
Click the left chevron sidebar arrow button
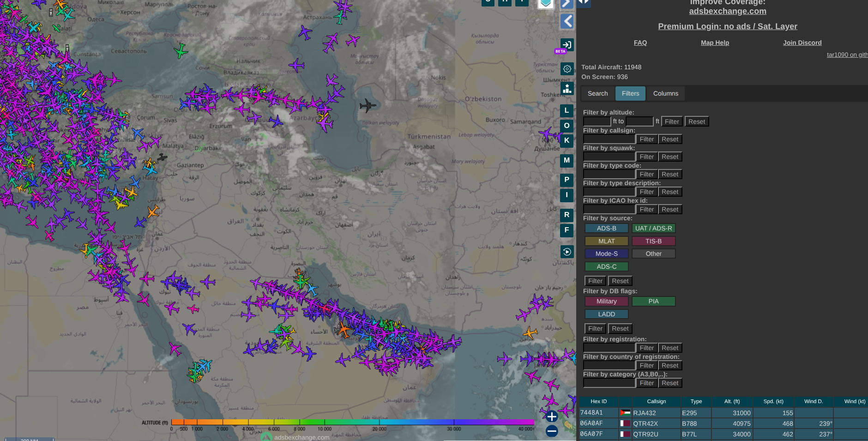click(567, 21)
